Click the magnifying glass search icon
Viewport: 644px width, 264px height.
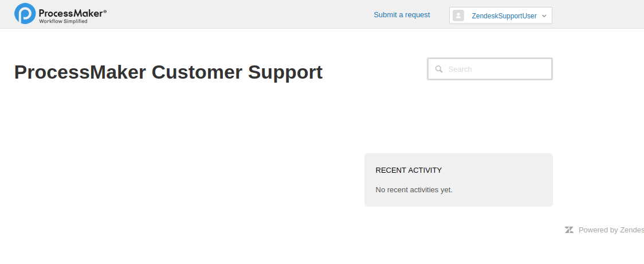click(x=439, y=69)
